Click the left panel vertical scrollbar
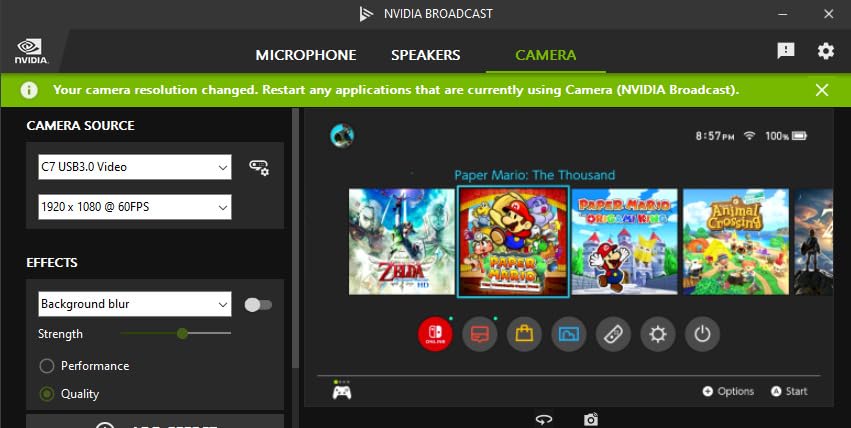Viewport: 851px width, 428px height. pyautogui.click(x=295, y=239)
